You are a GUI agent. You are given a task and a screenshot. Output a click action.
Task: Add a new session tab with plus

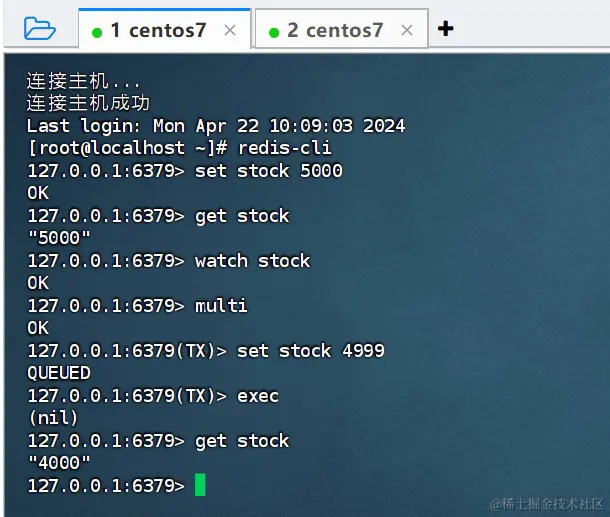(x=445, y=29)
